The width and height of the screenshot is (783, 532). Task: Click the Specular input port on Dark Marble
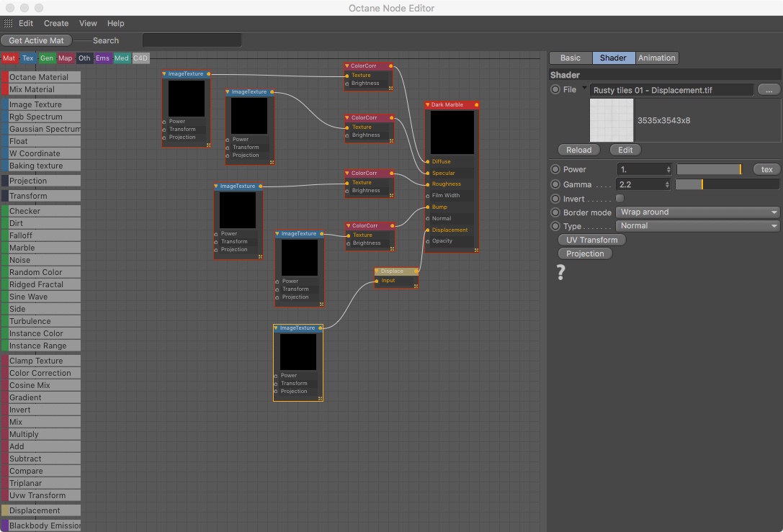tap(428, 173)
